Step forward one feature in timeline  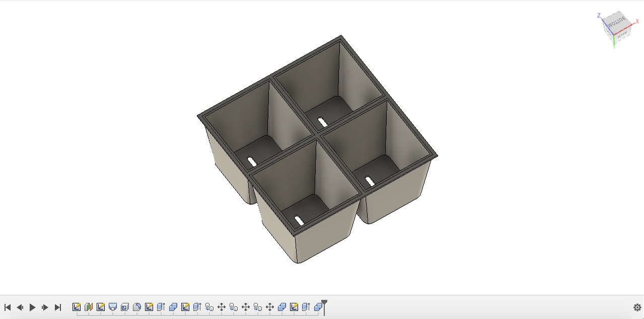pyautogui.click(x=45, y=307)
